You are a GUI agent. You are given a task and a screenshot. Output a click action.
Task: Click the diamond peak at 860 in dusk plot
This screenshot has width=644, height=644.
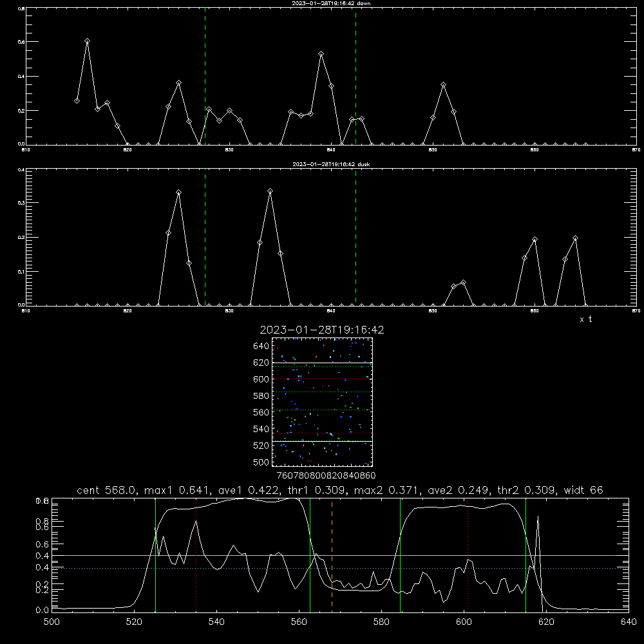click(535, 240)
